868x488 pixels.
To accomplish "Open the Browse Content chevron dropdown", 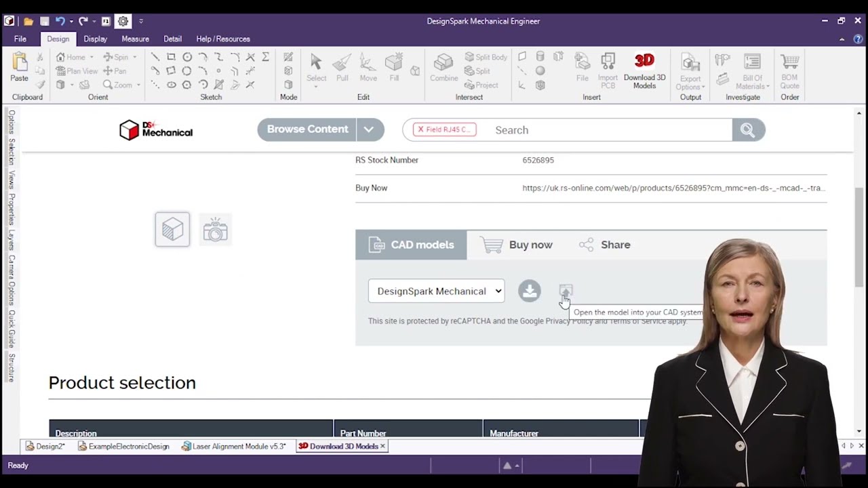I will tap(369, 129).
